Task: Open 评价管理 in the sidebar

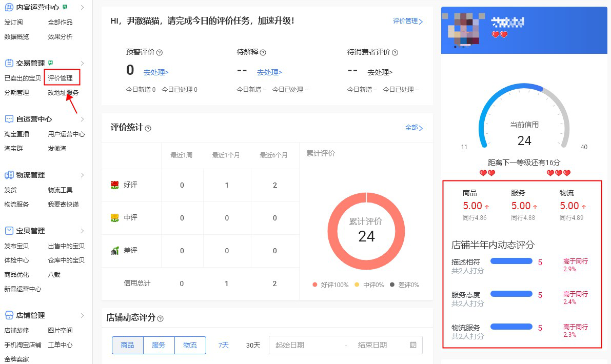Action: (61, 78)
